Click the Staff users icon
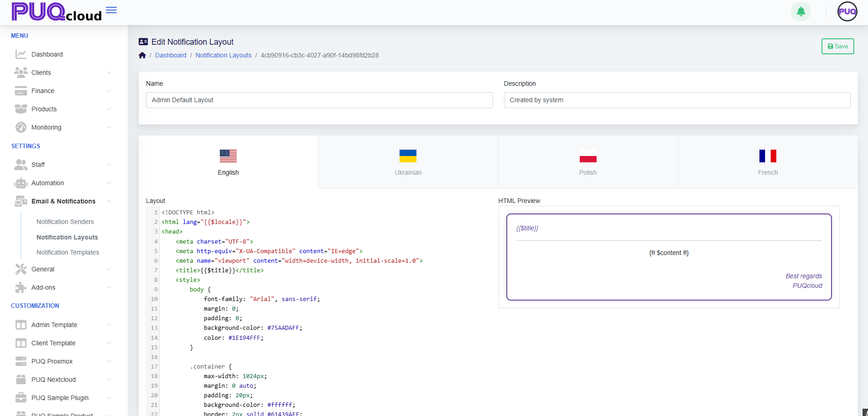This screenshot has height=416, width=868. (x=21, y=165)
